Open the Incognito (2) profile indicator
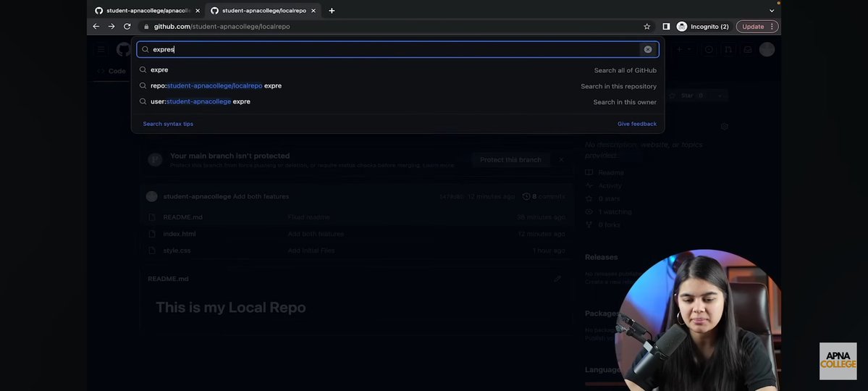The image size is (868, 391). pos(702,27)
